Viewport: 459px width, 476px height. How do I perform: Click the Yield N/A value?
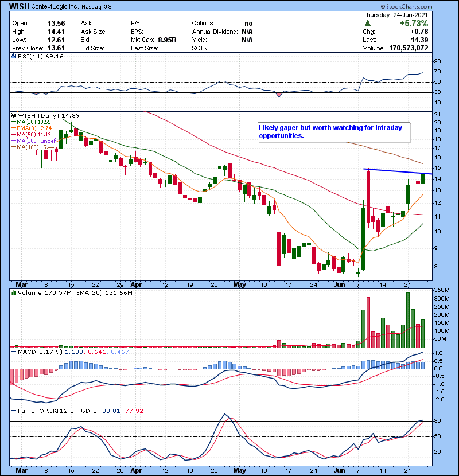click(247, 40)
